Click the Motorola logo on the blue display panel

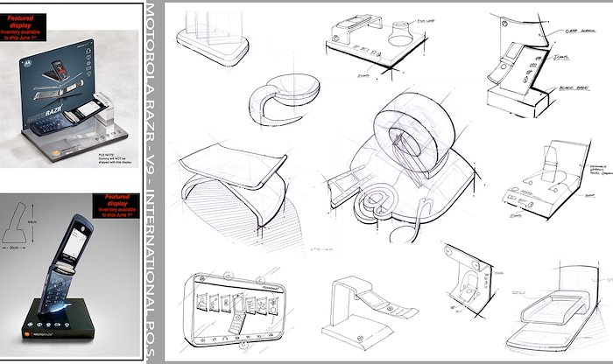(x=27, y=62)
